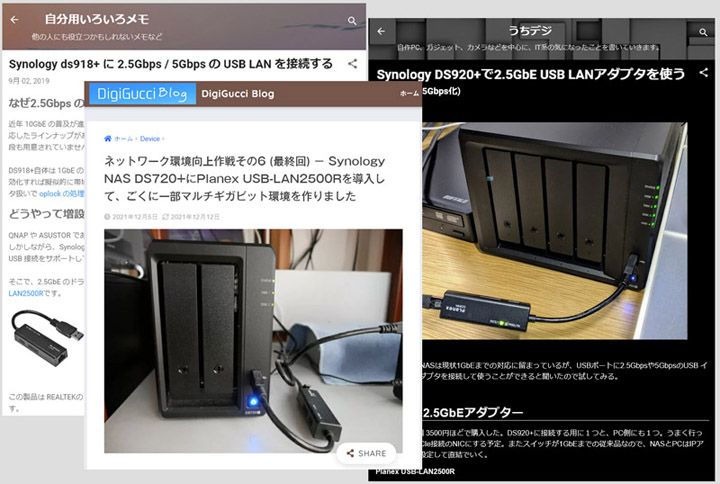
Task: Click the 自分用いろいろメモ blog title
Action: click(x=97, y=19)
